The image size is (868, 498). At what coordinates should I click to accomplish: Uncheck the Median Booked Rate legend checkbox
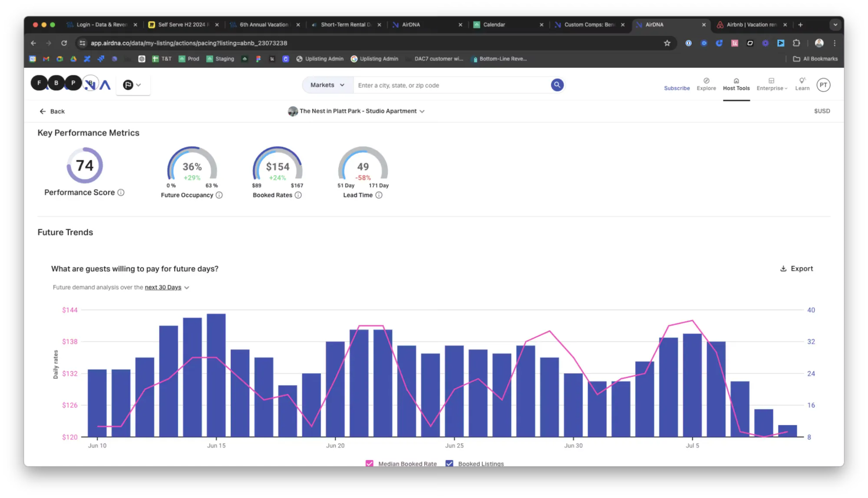click(x=369, y=463)
